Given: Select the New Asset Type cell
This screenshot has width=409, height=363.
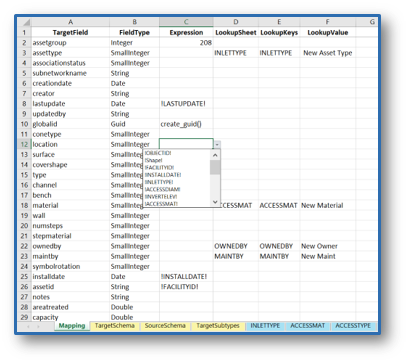Looking at the screenshot, I should (x=328, y=53).
